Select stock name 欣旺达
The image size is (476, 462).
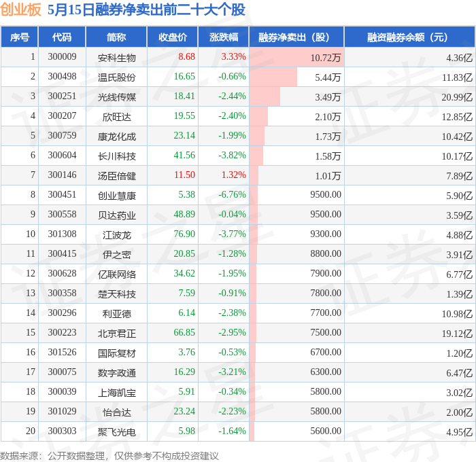pos(116,117)
